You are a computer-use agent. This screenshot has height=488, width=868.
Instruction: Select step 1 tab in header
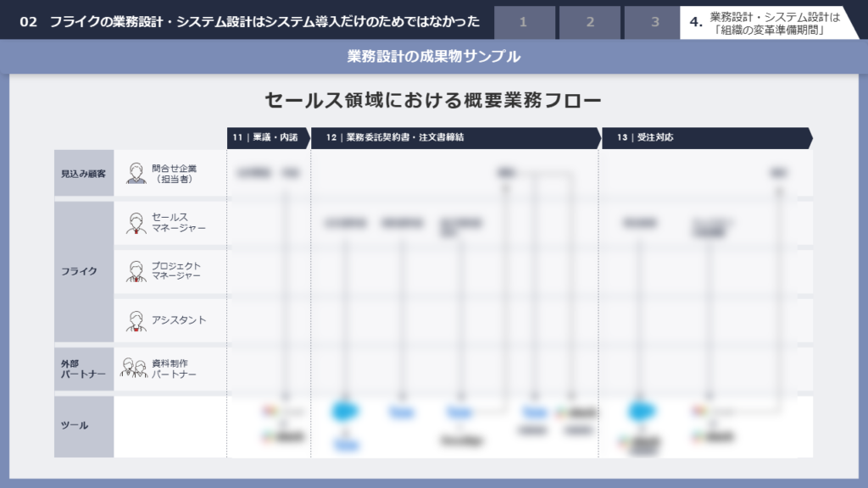tap(523, 22)
